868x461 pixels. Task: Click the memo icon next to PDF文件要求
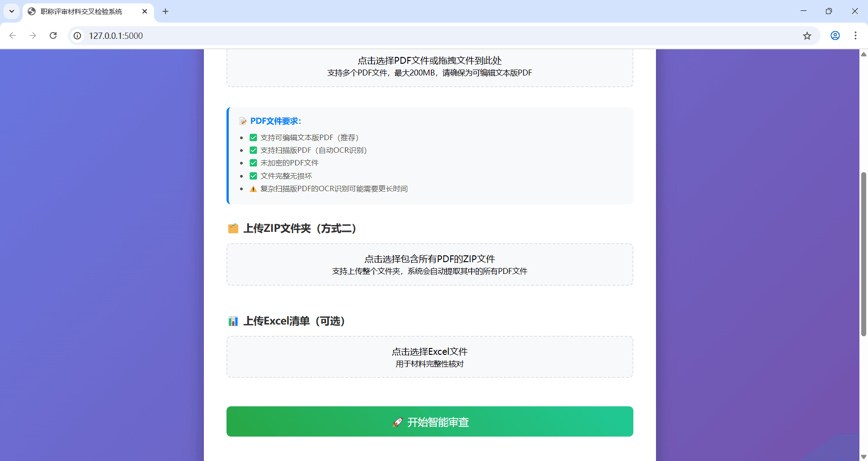[x=243, y=121]
